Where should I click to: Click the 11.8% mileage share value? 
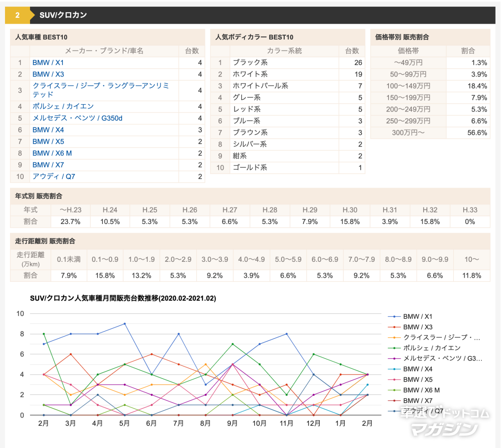(x=471, y=275)
